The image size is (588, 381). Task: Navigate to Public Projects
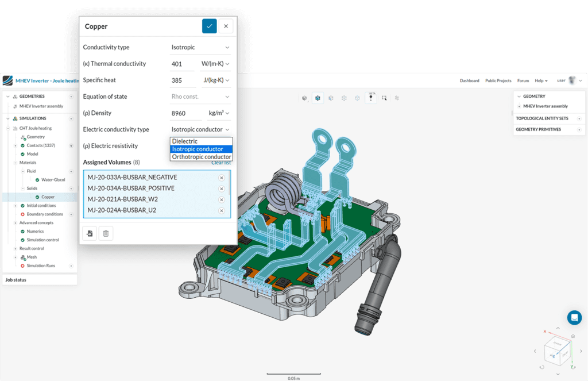(498, 80)
